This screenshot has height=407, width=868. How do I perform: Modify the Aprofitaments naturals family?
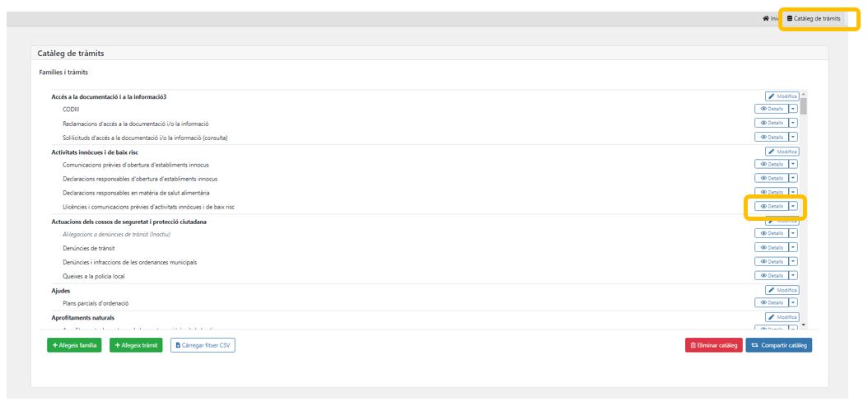point(782,317)
